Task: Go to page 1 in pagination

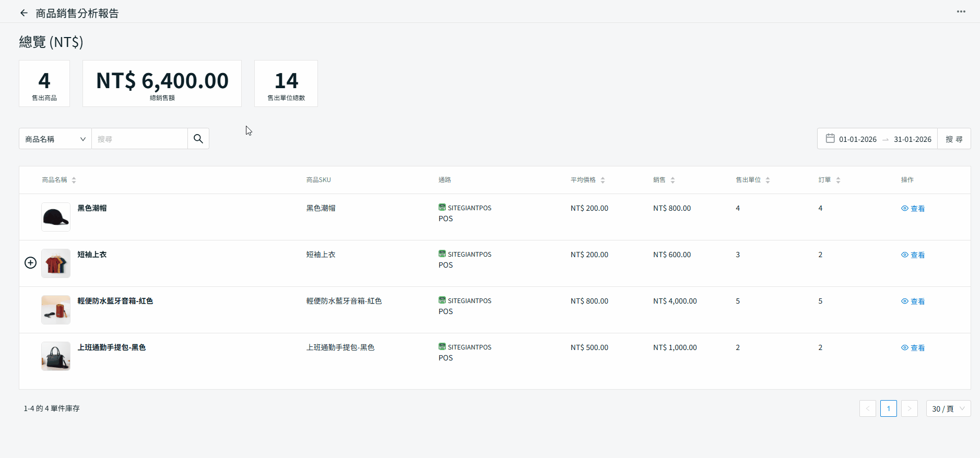Action: tap(888, 408)
